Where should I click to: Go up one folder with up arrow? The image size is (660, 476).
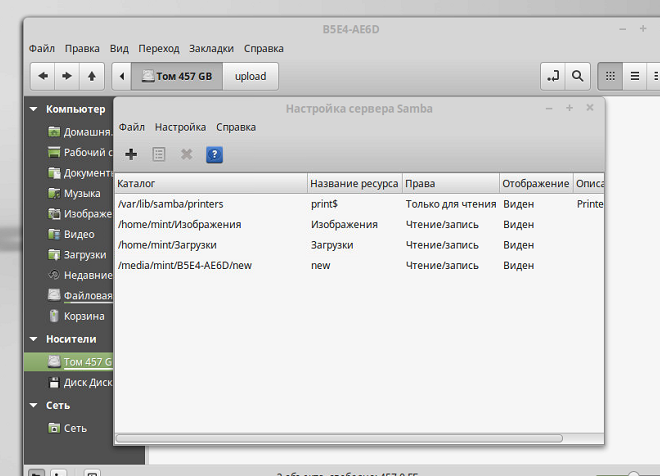[x=92, y=76]
